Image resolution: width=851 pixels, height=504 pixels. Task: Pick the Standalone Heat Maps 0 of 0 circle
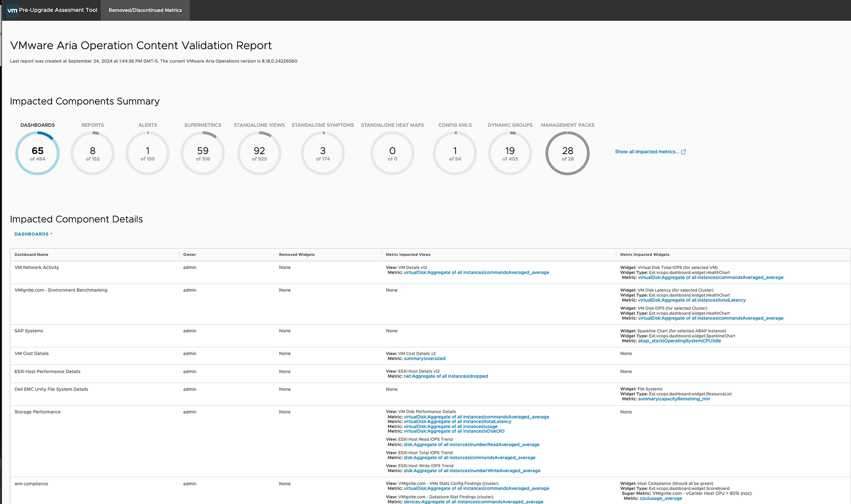pos(392,153)
